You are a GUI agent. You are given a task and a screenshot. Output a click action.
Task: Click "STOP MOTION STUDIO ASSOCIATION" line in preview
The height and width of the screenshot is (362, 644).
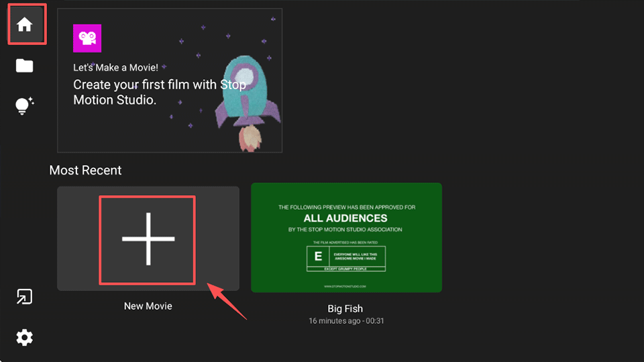coord(346,229)
